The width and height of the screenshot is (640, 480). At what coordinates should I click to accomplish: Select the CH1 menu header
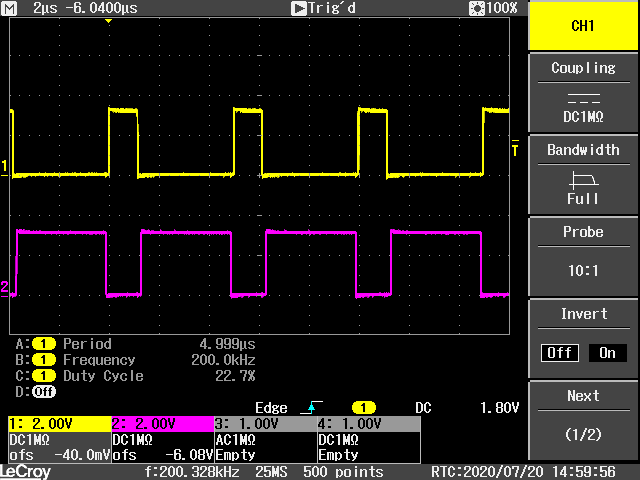pyautogui.click(x=583, y=26)
